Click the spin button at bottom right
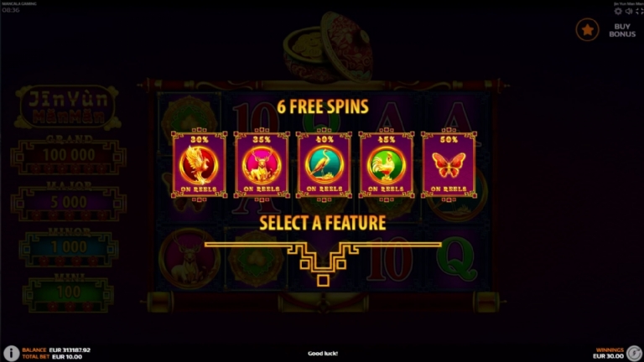The width and height of the screenshot is (644, 362). 635,353
